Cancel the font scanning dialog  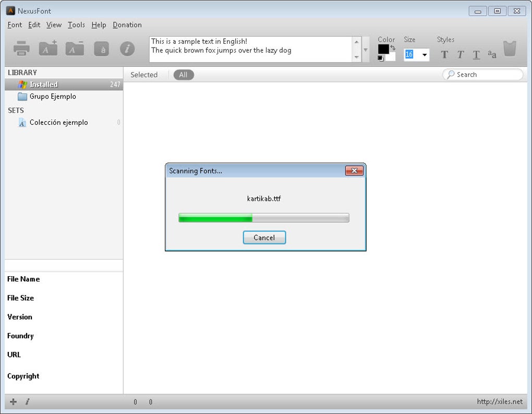click(x=264, y=238)
